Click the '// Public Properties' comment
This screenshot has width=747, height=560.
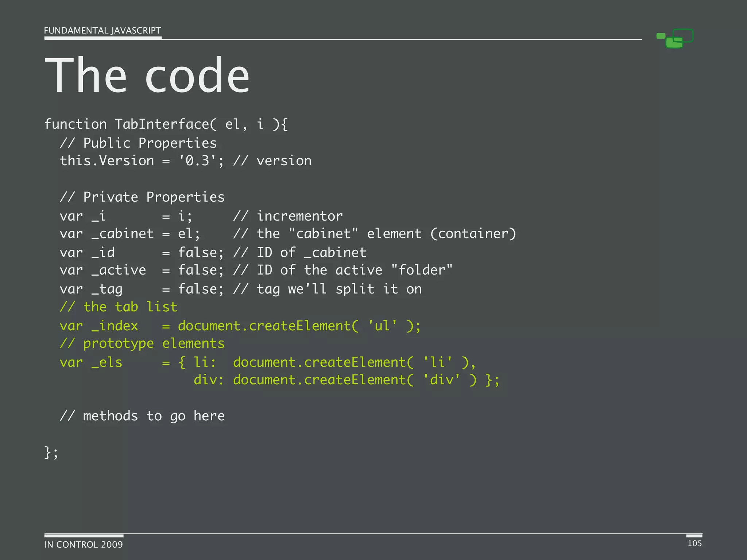pyautogui.click(x=138, y=143)
